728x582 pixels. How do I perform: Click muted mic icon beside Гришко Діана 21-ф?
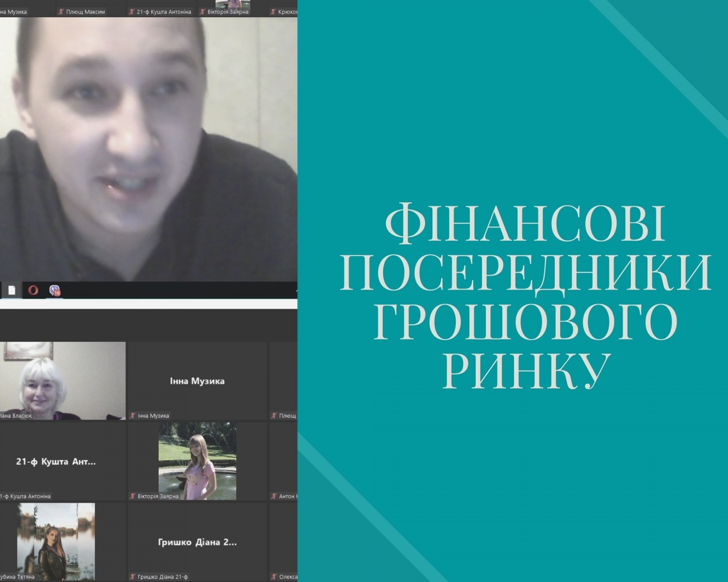click(x=132, y=577)
